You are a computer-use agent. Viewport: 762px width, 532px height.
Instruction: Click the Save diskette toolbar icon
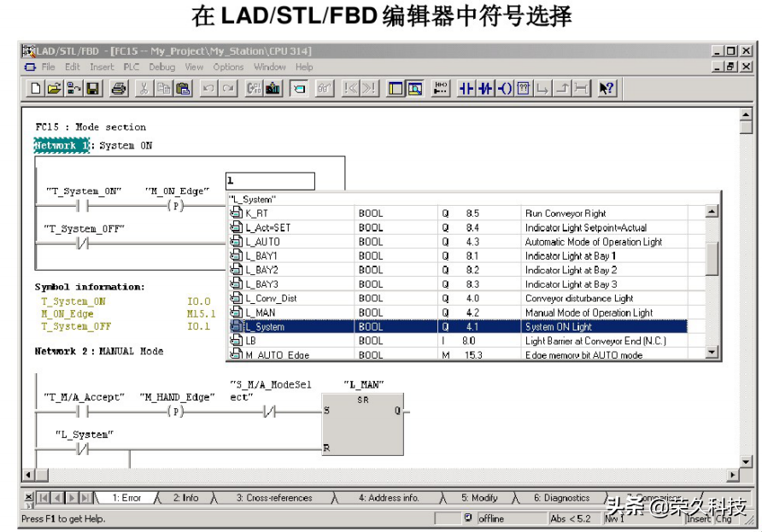point(92,89)
